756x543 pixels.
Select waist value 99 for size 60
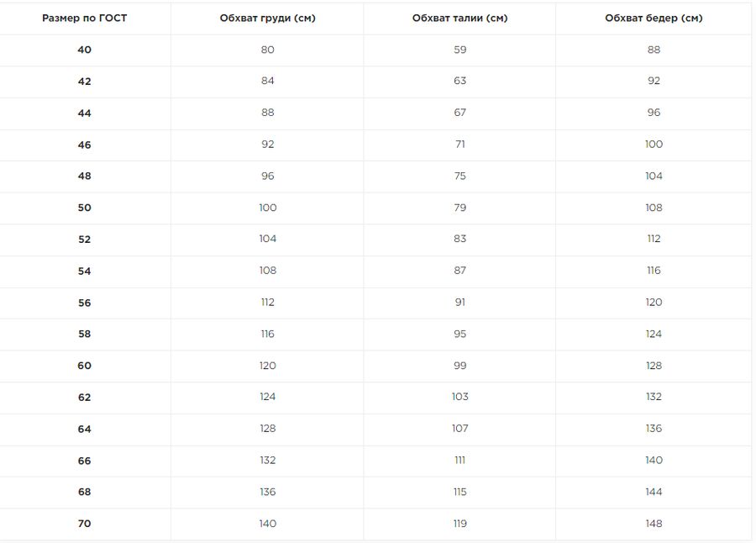point(460,366)
